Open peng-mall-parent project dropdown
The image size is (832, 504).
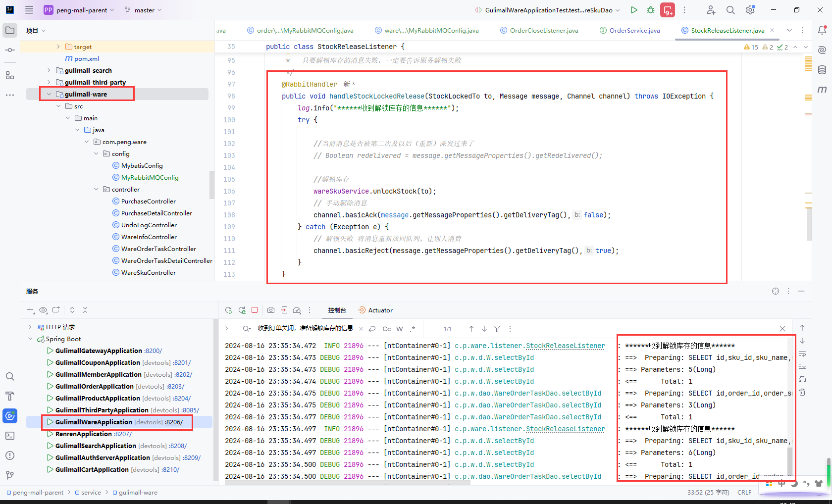(x=79, y=10)
